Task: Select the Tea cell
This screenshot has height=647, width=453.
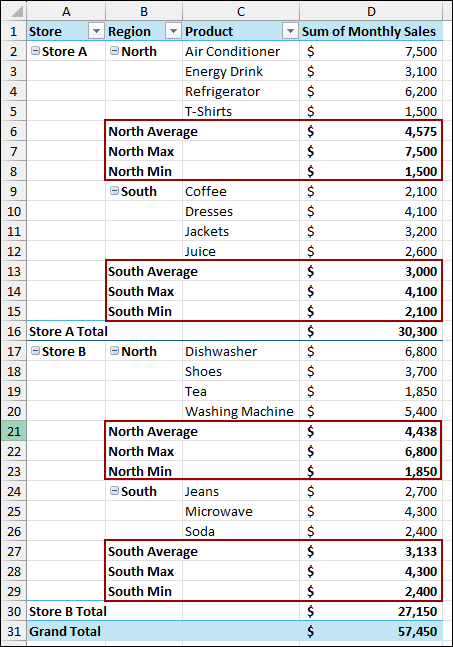Action: pyautogui.click(x=241, y=392)
